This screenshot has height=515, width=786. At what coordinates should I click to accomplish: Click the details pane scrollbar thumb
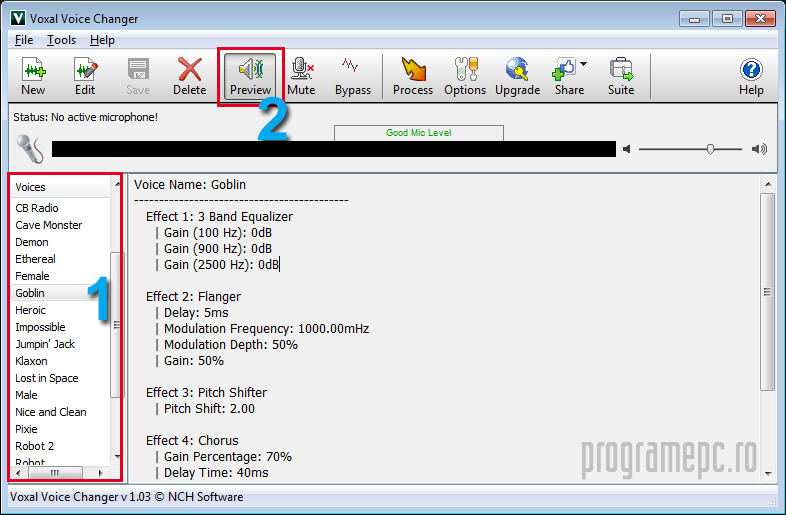[x=767, y=292]
